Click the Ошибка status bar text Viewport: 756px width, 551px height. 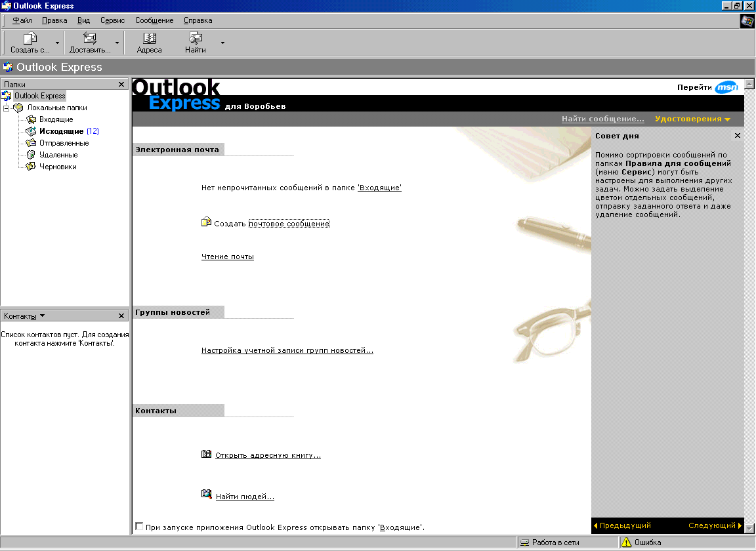point(648,543)
